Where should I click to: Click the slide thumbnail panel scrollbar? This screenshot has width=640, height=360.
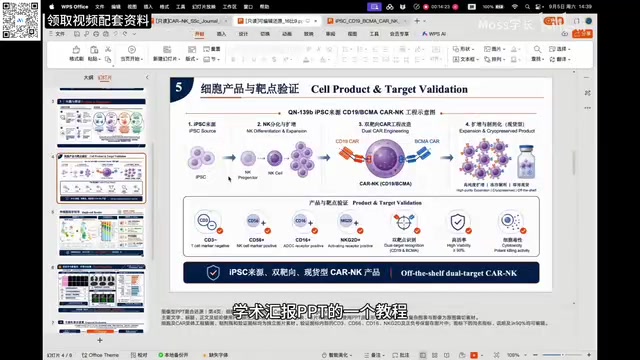pos(153,200)
